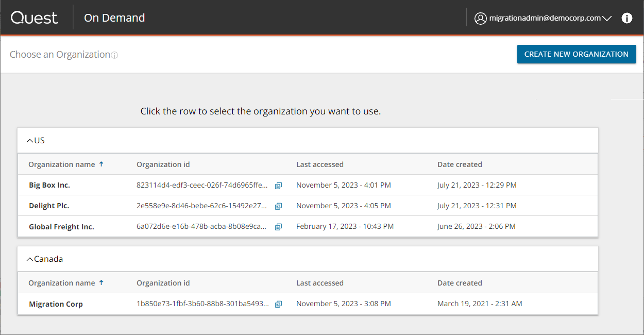This screenshot has height=335, width=644.
Task: Click the user profile avatar icon
Action: point(480,19)
